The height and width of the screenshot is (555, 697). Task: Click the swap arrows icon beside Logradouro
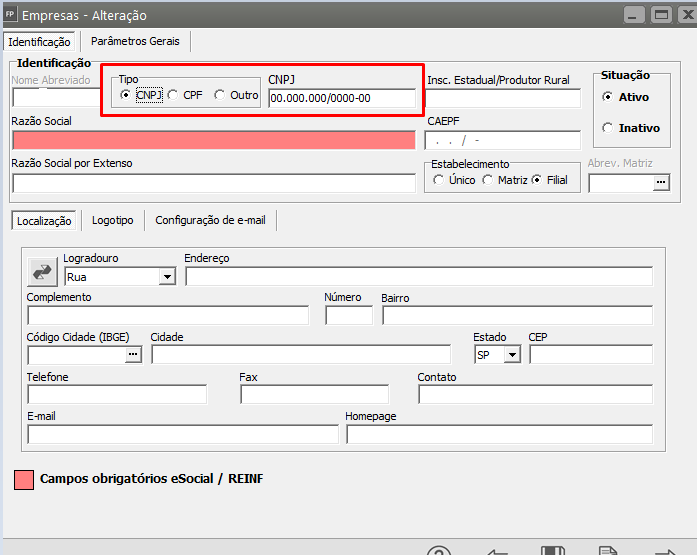pos(43,271)
